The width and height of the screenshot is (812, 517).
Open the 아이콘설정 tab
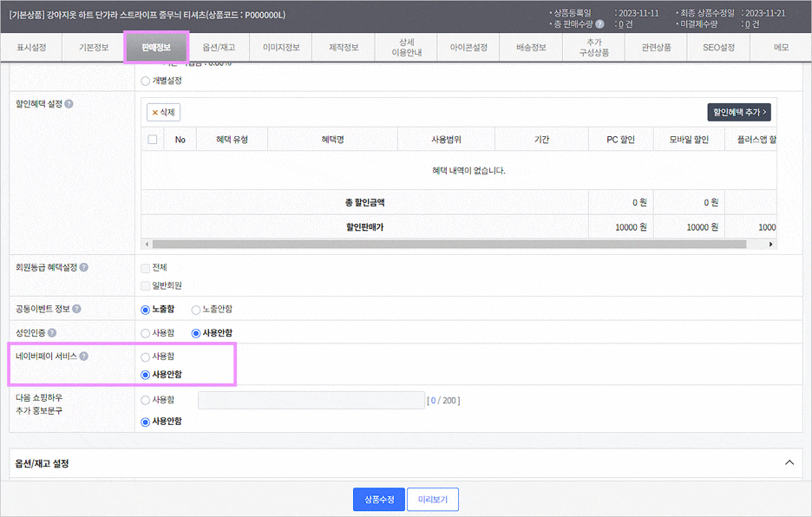point(468,47)
